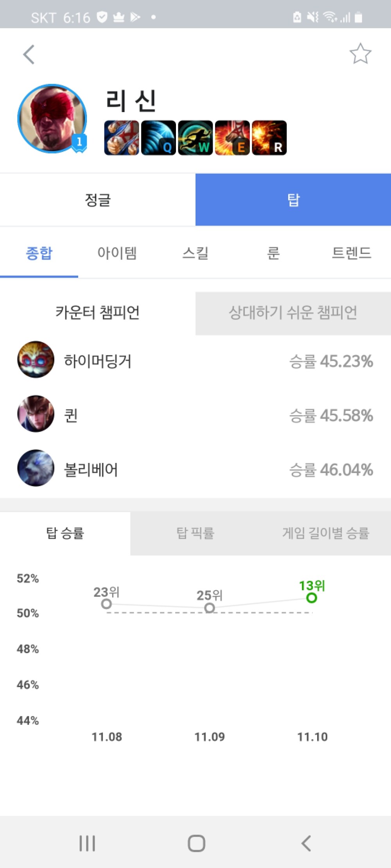391x868 pixels.
Task: Switch chart to 탑 픽률
Action: pyautogui.click(x=195, y=533)
